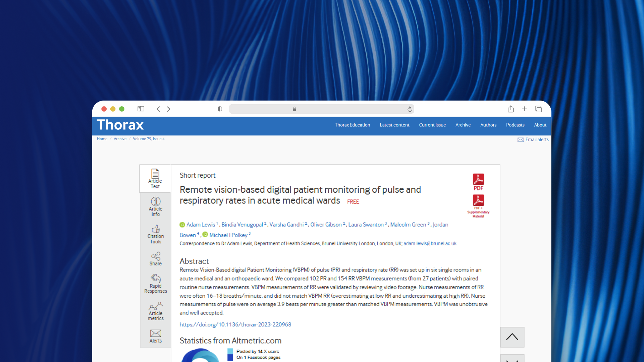Open author Adam Lewis link
This screenshot has height=362, width=644.
[201, 225]
